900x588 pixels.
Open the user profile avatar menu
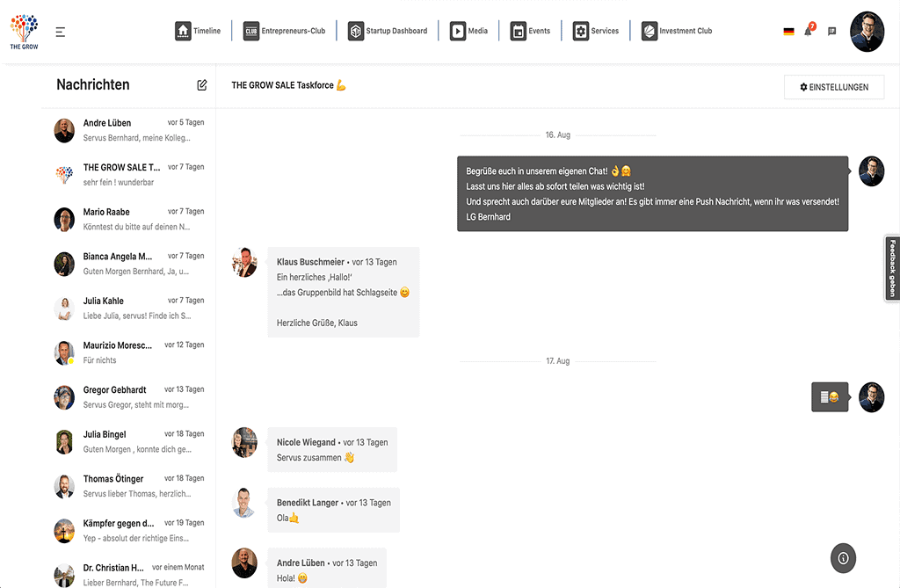click(867, 32)
